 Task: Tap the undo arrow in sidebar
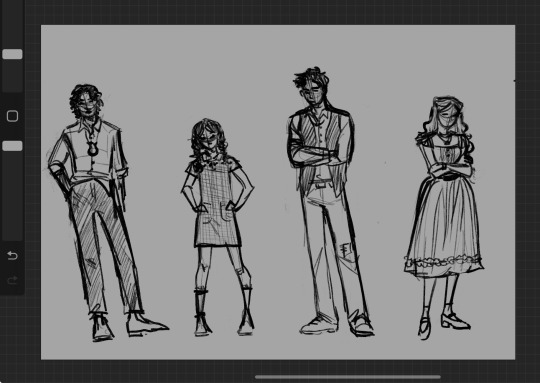(x=12, y=256)
